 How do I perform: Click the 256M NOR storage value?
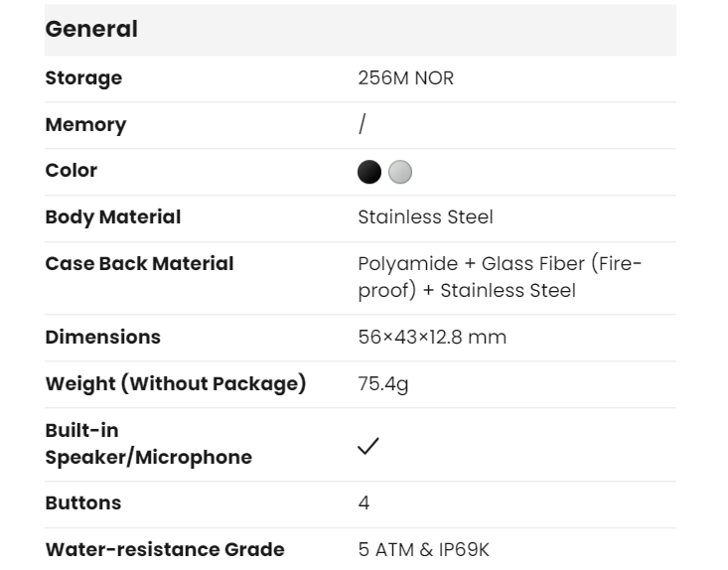coord(405,78)
